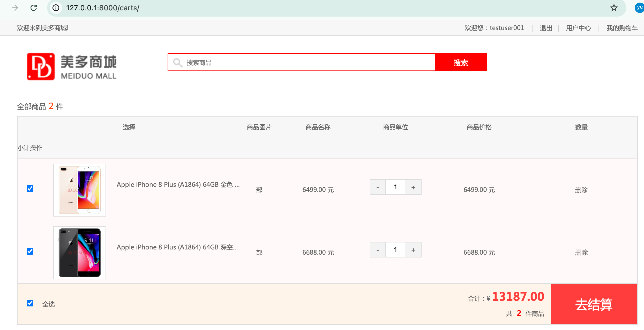Decrease quantity of gold iPhone with minus
This screenshot has height=330, width=644.
378,187
